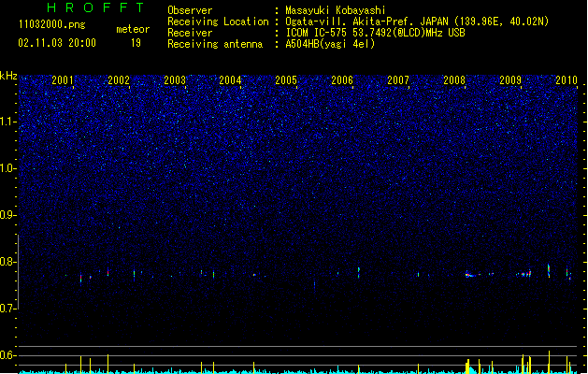Viewport: 588px width, 374px height.
Task: Click the 2007 time marker
Action: tap(398, 79)
